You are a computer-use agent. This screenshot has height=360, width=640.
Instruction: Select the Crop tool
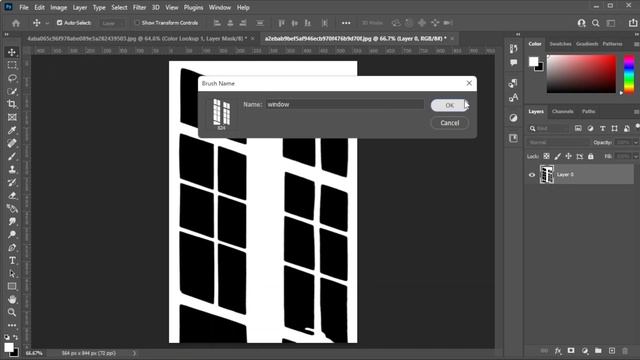pos(12,104)
